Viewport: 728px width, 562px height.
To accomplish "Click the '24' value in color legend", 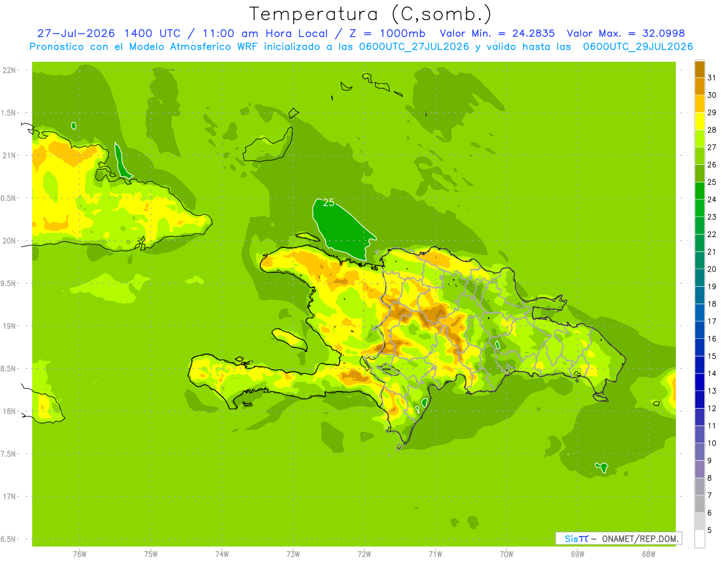I will (712, 199).
